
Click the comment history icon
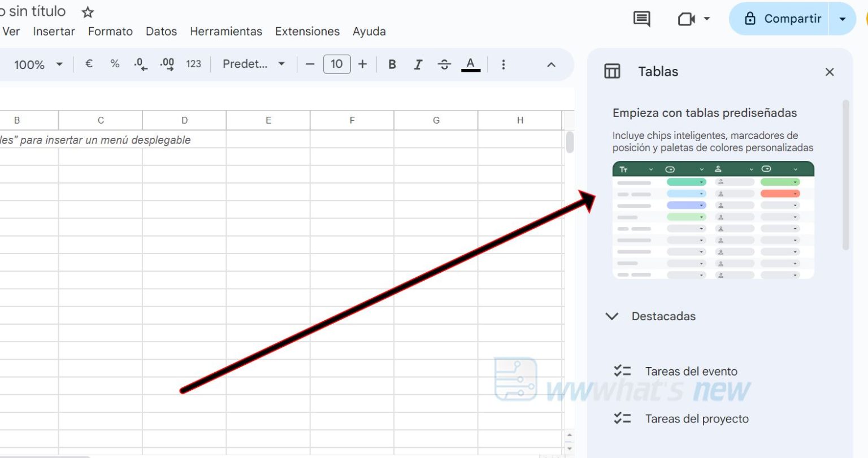tap(641, 18)
